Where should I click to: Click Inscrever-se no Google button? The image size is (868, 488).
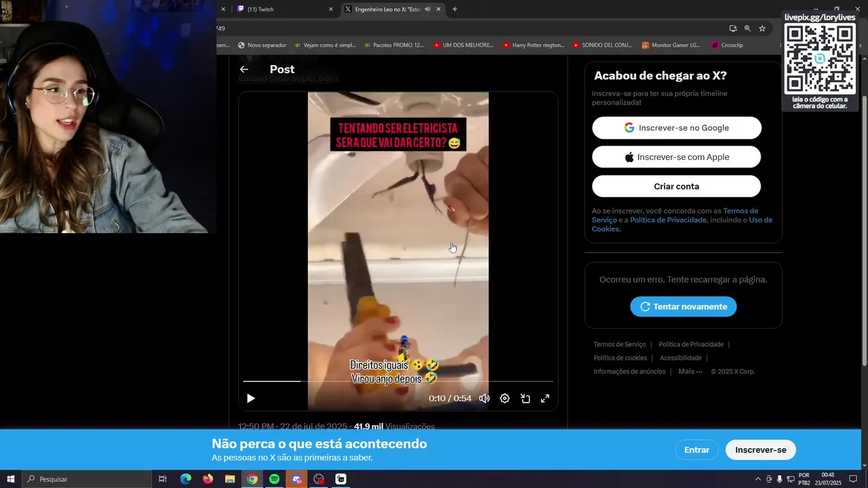pyautogui.click(x=677, y=127)
